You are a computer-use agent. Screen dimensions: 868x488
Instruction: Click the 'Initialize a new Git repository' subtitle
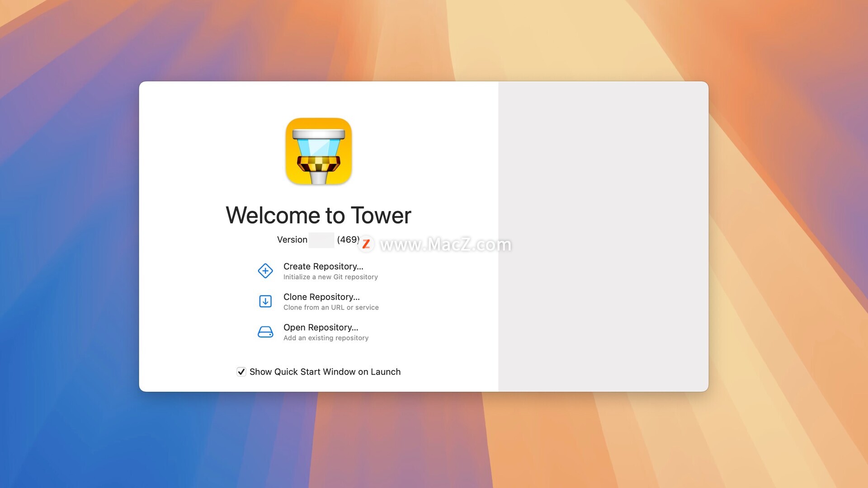coord(330,277)
